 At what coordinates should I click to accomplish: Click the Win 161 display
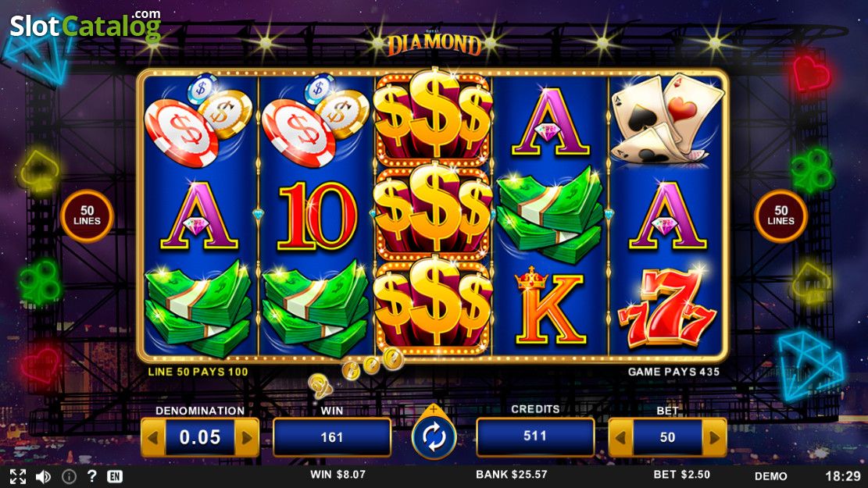[x=331, y=438]
